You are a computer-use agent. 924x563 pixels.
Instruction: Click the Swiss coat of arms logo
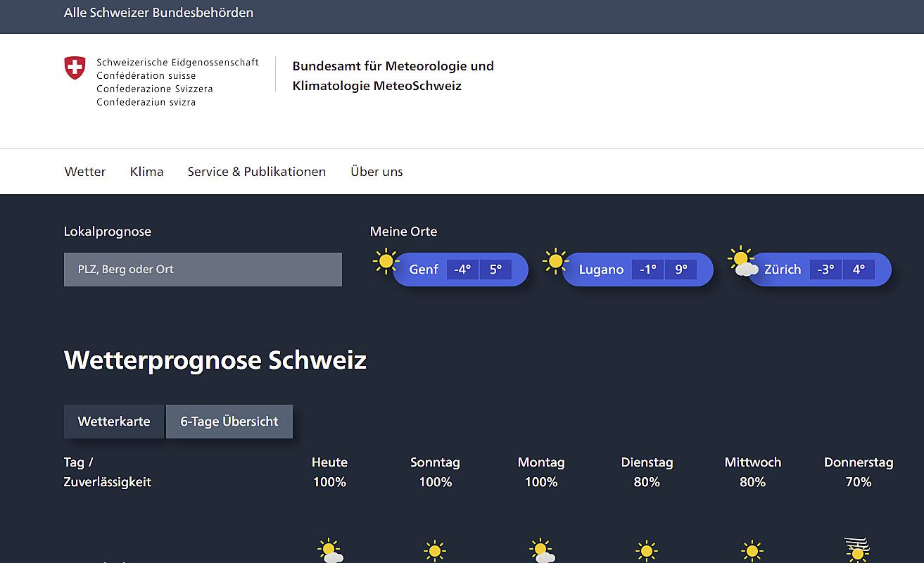(x=75, y=68)
